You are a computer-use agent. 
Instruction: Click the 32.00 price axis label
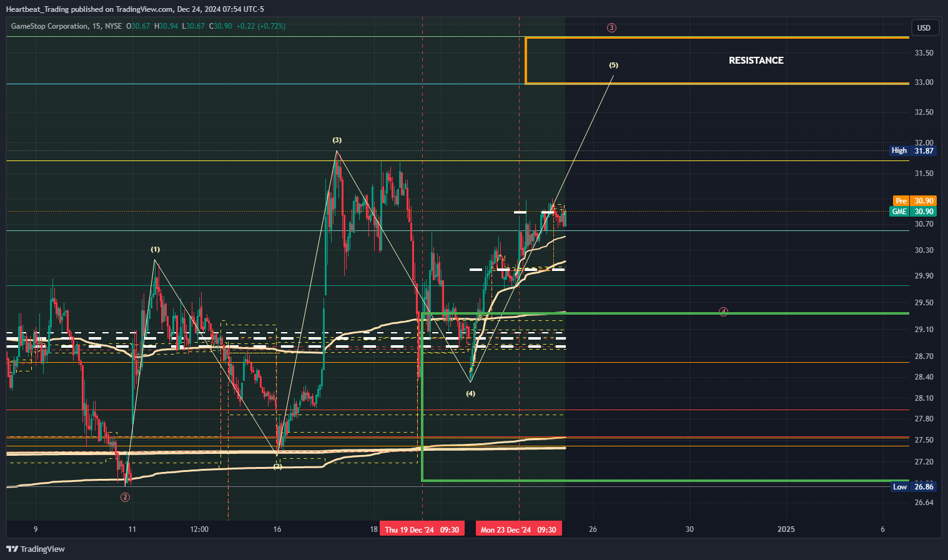[x=924, y=142]
